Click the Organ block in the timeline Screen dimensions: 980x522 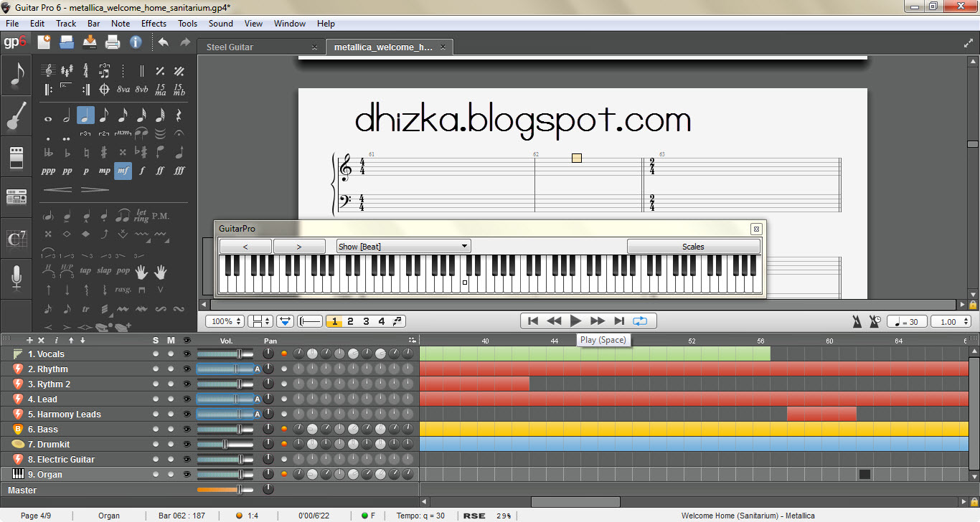[x=864, y=475]
